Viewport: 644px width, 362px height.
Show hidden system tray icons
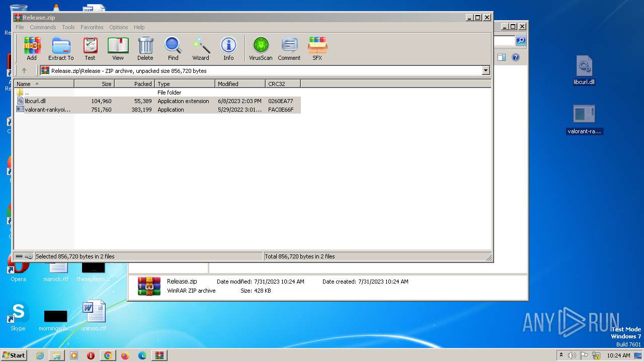point(561,355)
